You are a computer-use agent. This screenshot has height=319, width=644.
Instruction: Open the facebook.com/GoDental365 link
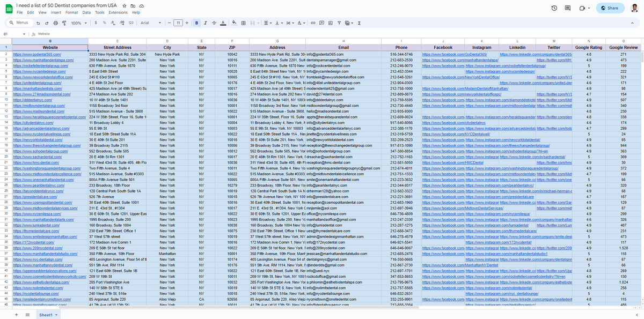click(455, 55)
